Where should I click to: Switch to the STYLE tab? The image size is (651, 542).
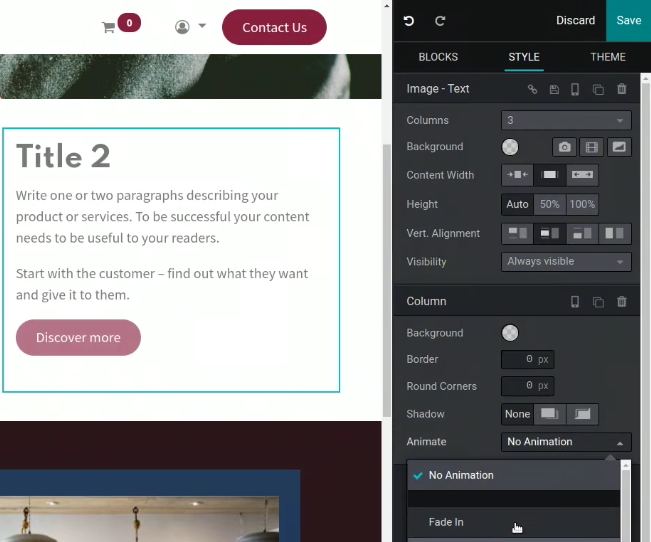click(524, 57)
